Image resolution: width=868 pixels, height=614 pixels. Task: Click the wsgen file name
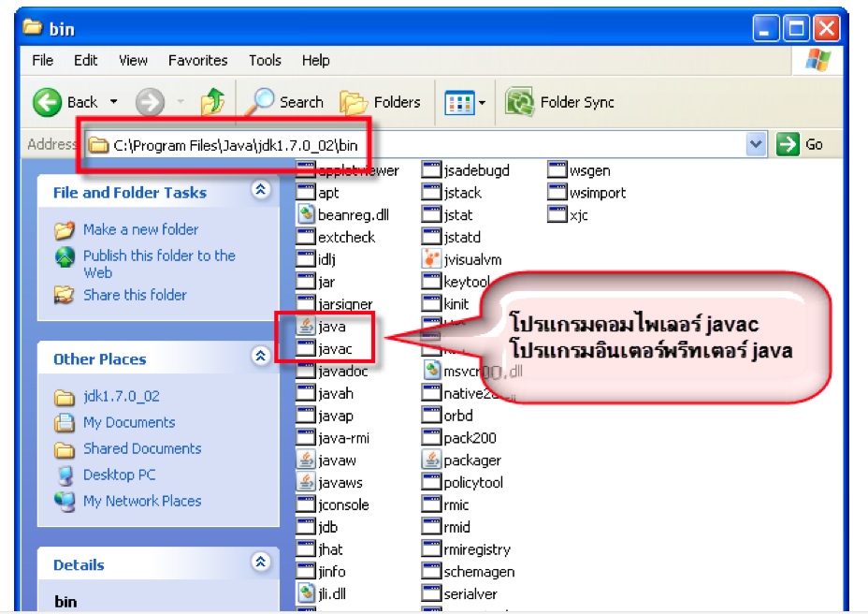[x=589, y=170]
